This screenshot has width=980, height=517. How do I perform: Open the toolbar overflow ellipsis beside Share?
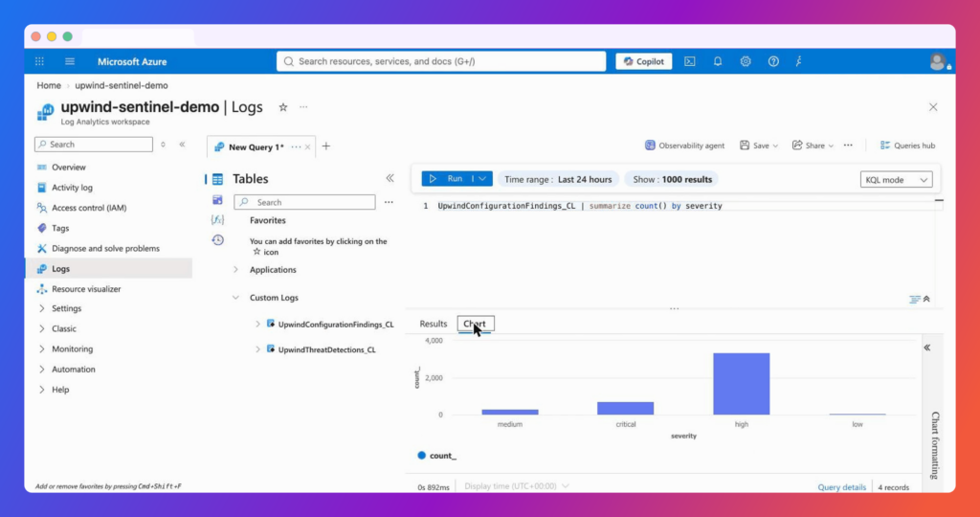pos(848,145)
